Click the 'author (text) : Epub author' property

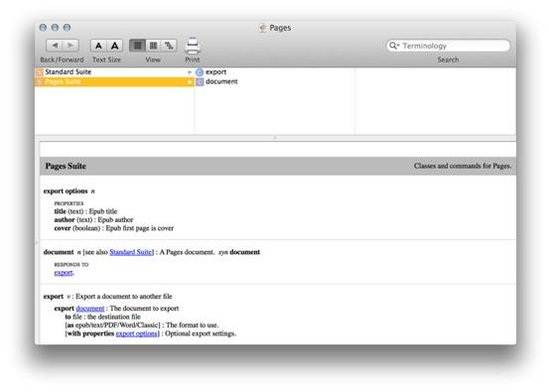(x=94, y=220)
